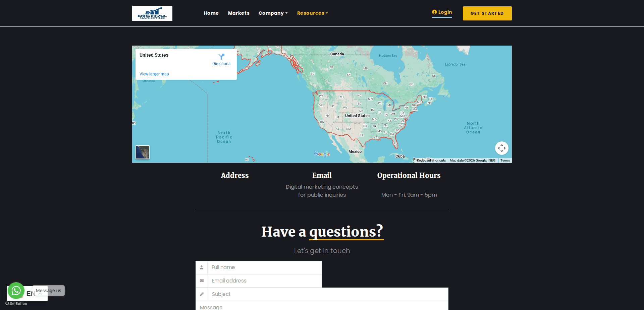Click the Google logo on the map

tap(322, 154)
